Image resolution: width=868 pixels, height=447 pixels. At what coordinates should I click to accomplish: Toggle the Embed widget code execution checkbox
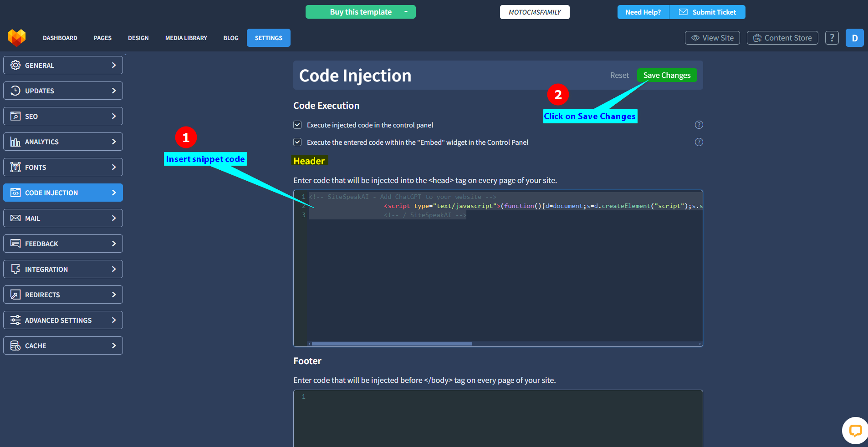(x=297, y=142)
